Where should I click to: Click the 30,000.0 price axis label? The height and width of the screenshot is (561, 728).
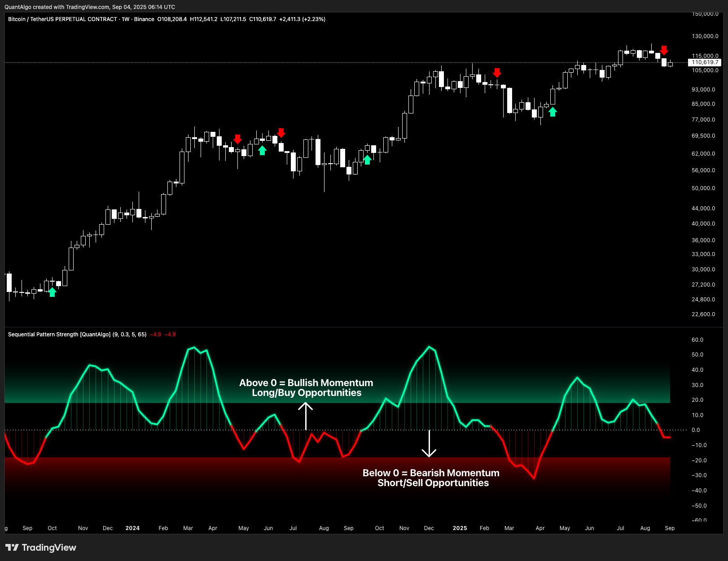(704, 270)
